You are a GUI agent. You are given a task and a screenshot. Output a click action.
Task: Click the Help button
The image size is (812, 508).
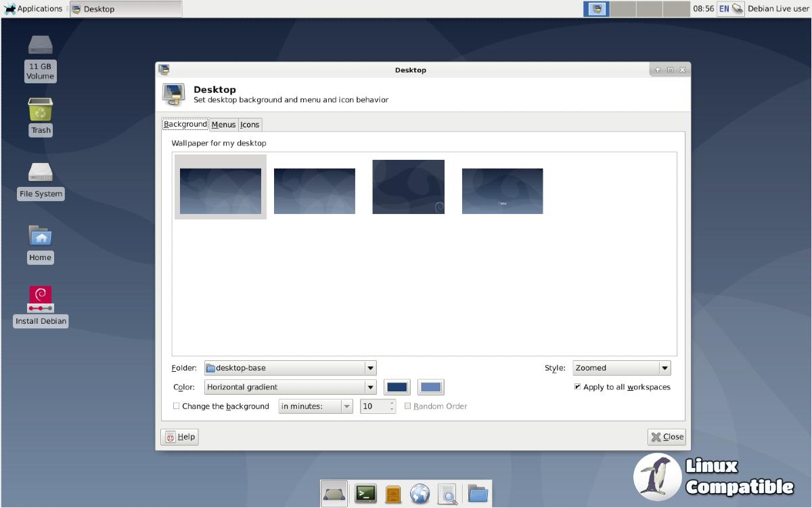click(x=179, y=437)
